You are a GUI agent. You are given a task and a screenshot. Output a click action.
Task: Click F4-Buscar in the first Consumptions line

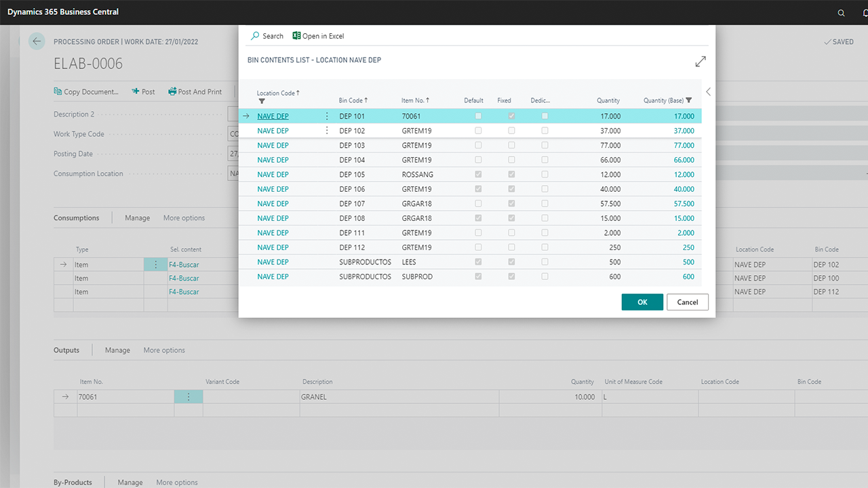click(184, 264)
